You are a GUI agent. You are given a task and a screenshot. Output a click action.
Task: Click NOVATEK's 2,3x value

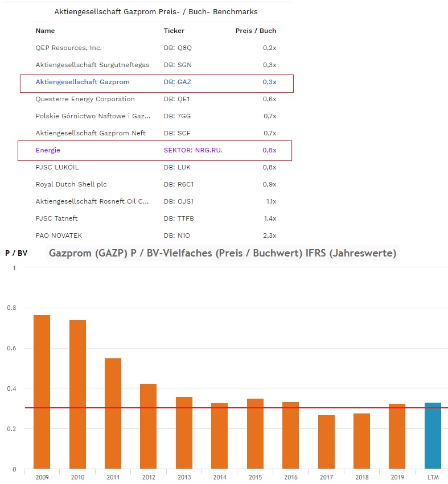[x=269, y=235]
